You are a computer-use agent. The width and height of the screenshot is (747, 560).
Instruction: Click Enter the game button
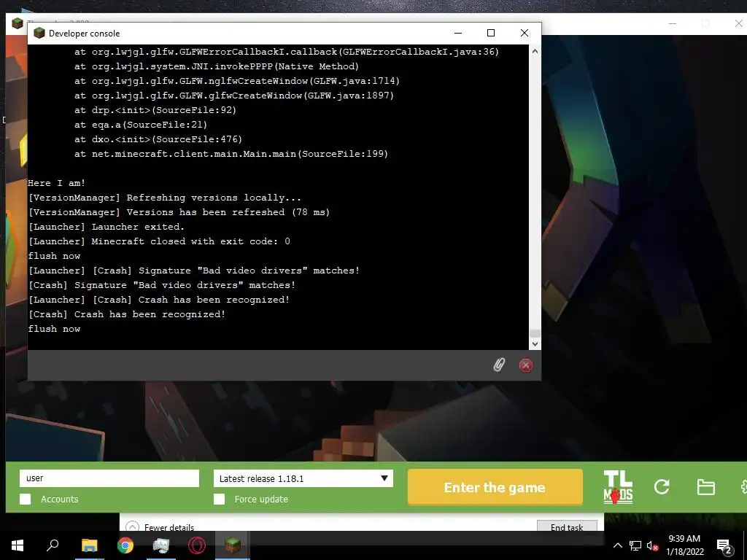click(x=495, y=487)
